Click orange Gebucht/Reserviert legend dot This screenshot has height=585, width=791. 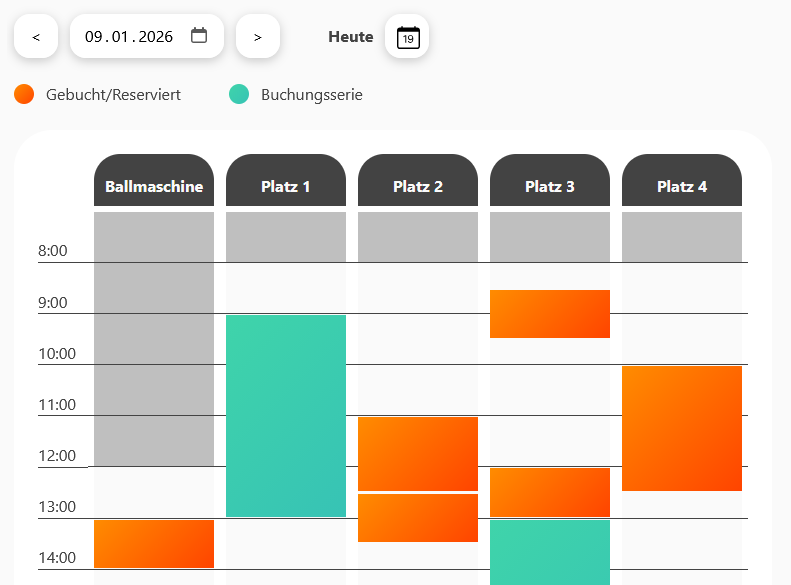coord(24,95)
